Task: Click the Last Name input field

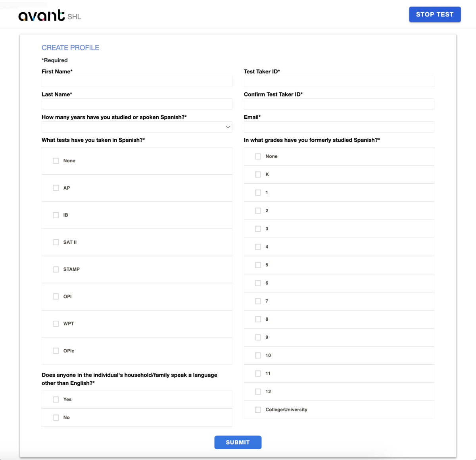Action: [137, 104]
